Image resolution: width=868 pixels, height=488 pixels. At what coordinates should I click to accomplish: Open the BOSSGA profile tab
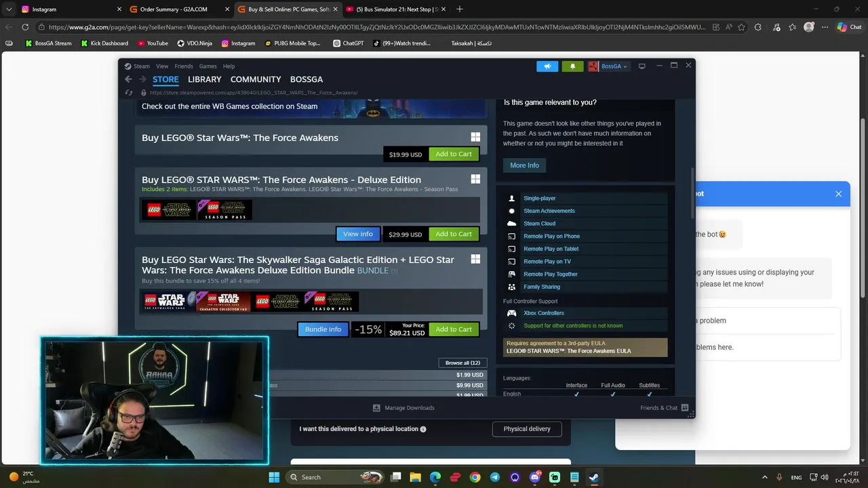pyautogui.click(x=307, y=79)
